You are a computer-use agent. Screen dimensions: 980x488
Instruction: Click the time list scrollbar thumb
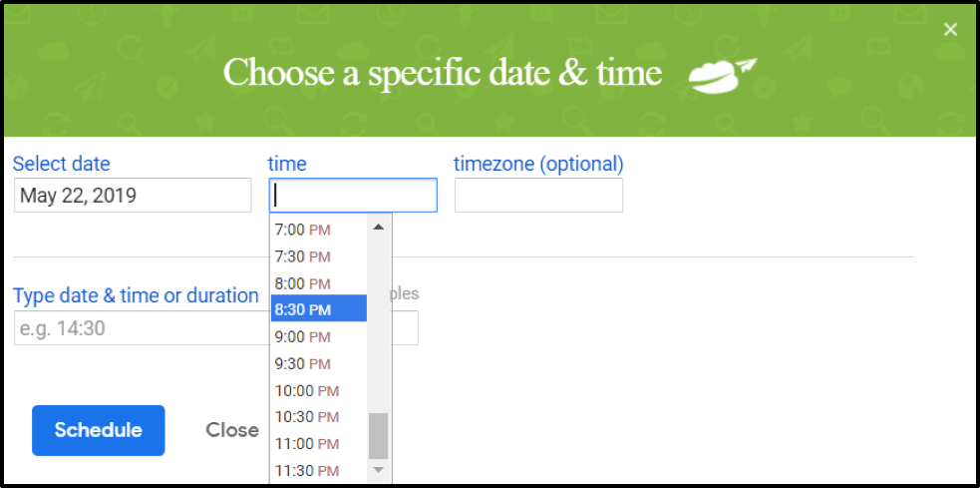click(378, 435)
